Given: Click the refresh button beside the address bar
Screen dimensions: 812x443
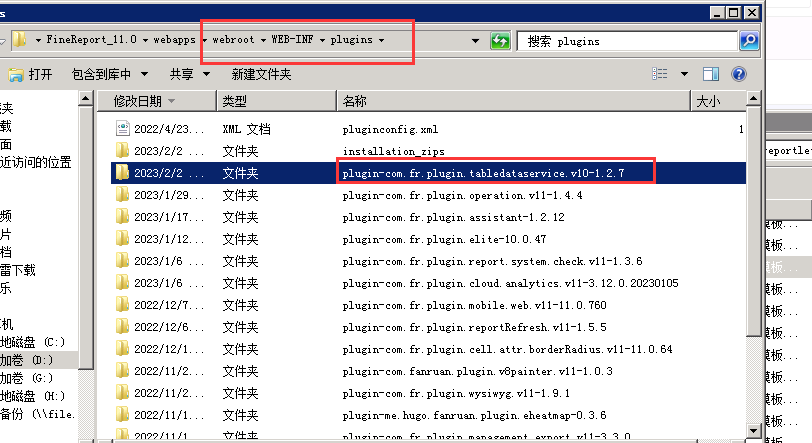Looking at the screenshot, I should pos(500,40).
